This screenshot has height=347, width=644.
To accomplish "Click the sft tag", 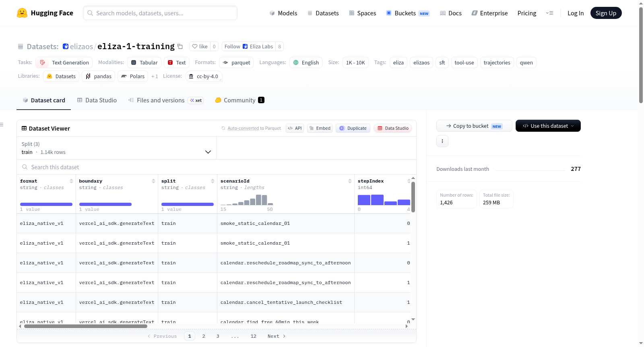I will click(442, 62).
